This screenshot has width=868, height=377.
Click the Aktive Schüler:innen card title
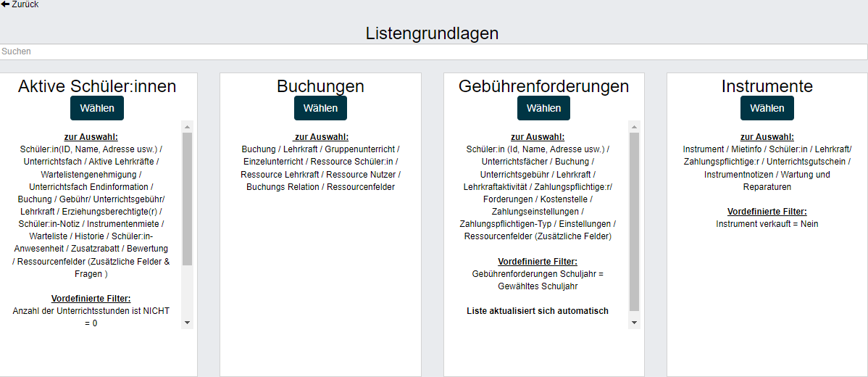pyautogui.click(x=97, y=86)
